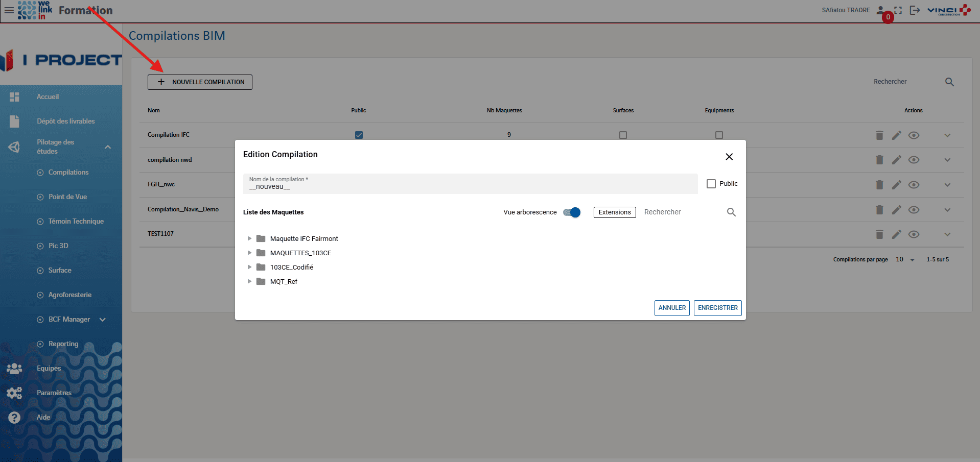
Task: Edit the FGH_nwc compilation with pencil
Action: coord(896,185)
